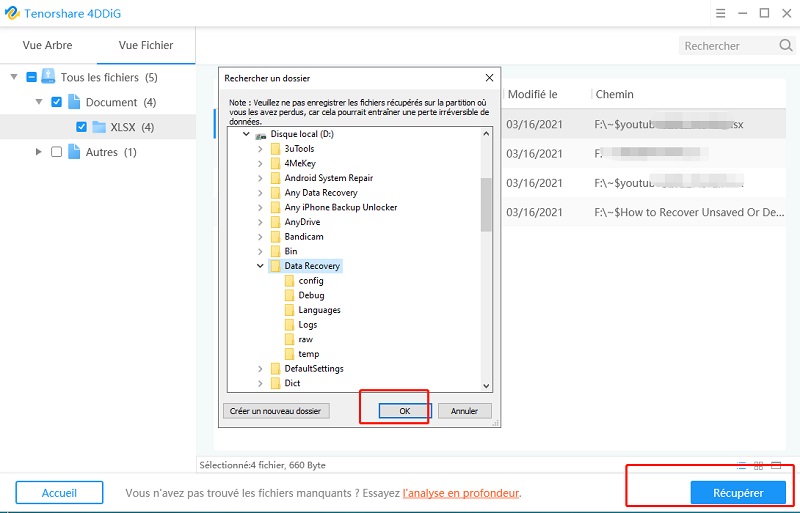The height and width of the screenshot is (513, 800).
Task: Select the Debug folder
Action: (x=311, y=296)
